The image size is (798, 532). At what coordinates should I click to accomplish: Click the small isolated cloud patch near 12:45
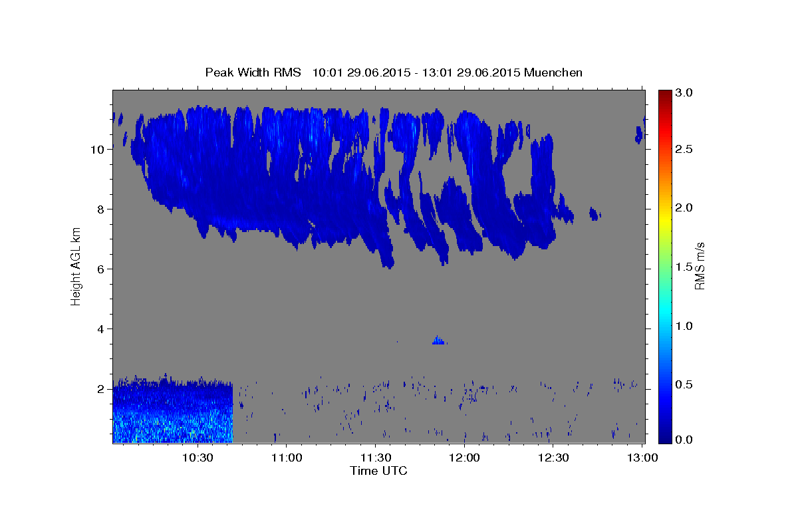point(595,213)
